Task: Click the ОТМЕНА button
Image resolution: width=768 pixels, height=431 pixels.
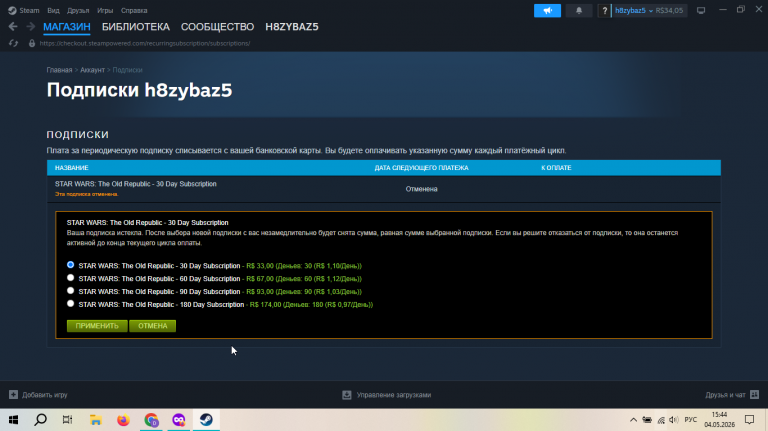Action: pyautogui.click(x=152, y=326)
